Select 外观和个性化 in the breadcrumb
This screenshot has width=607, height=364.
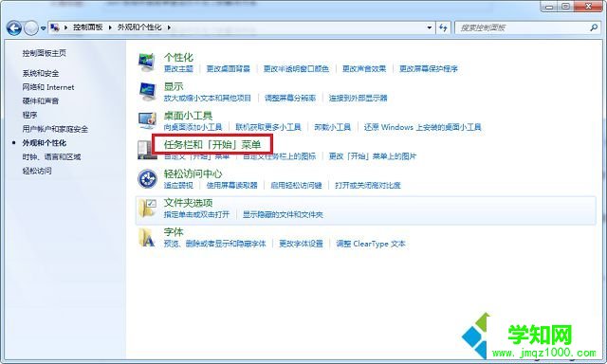[x=139, y=27]
